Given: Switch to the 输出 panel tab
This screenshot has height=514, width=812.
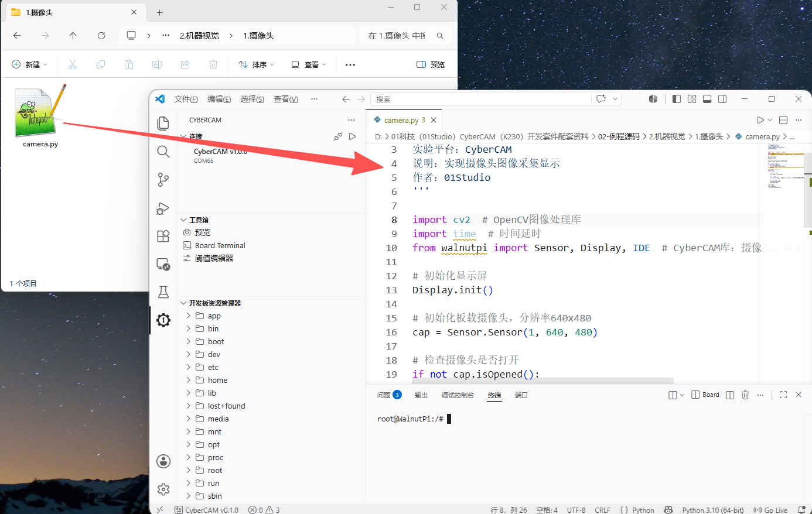Looking at the screenshot, I should (x=421, y=395).
